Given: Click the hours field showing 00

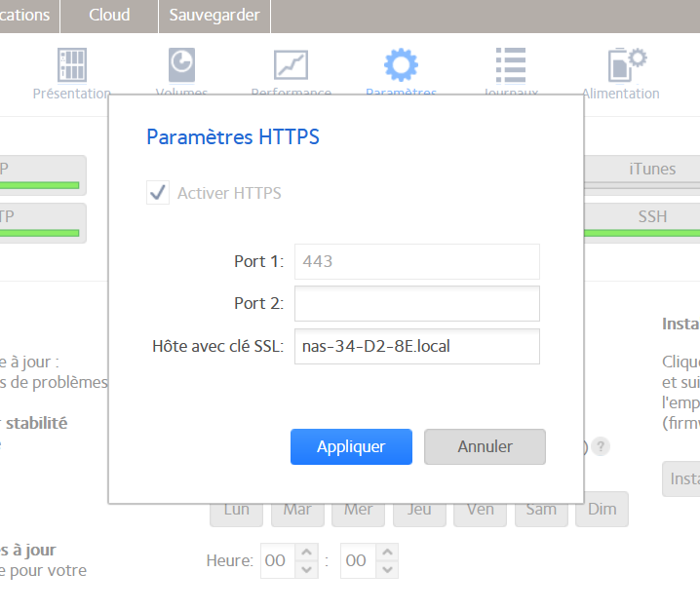Looking at the screenshot, I should point(277,560).
